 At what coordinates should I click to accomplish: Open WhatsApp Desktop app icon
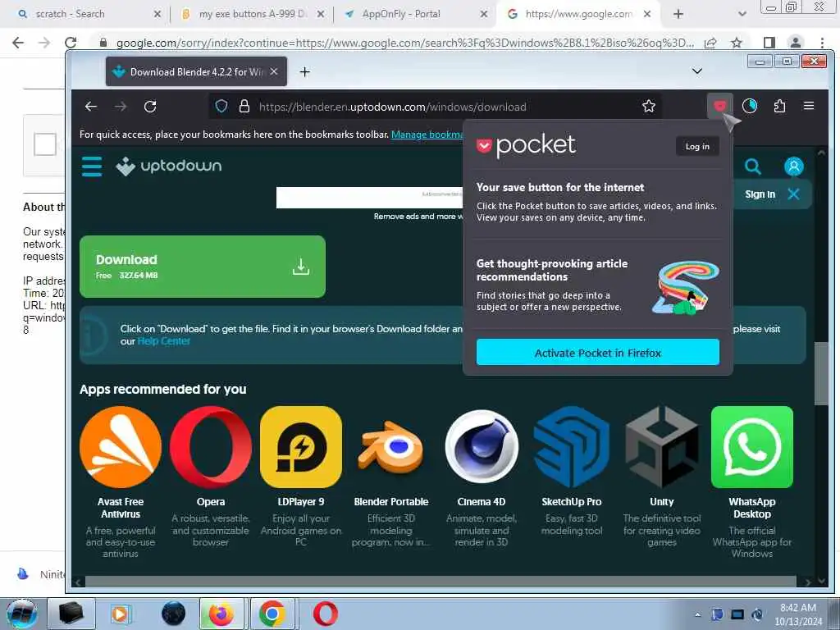click(751, 447)
